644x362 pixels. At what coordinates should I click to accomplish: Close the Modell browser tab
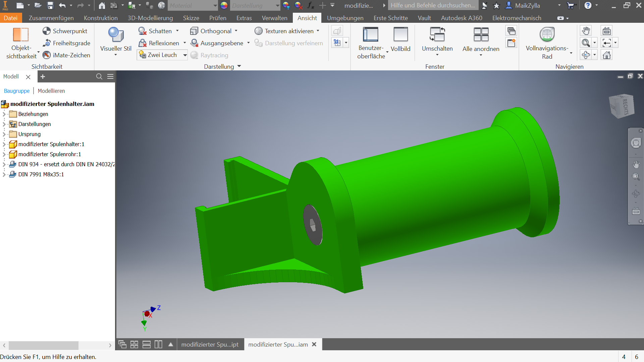pos(28,77)
